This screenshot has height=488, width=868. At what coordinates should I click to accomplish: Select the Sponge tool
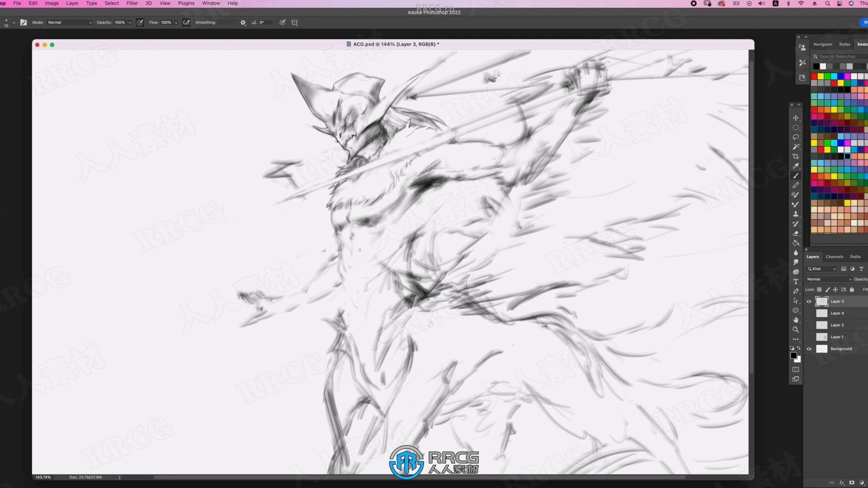[796, 272]
